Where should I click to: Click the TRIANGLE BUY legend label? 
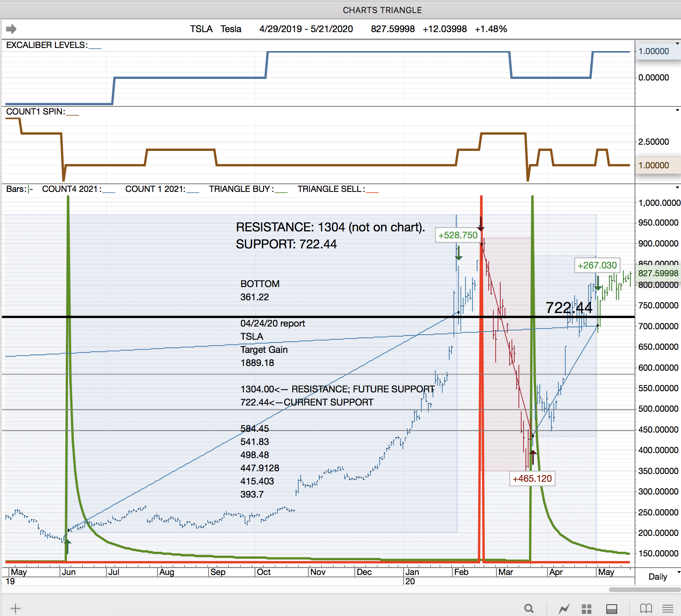pos(241,189)
